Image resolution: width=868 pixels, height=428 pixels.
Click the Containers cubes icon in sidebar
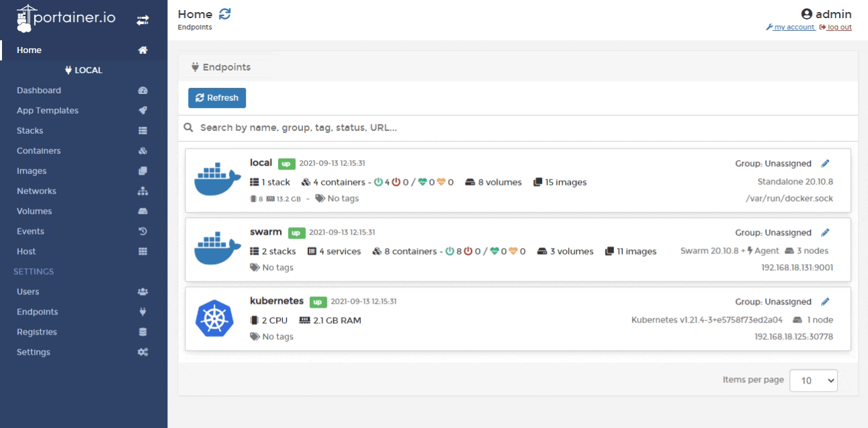click(x=142, y=151)
